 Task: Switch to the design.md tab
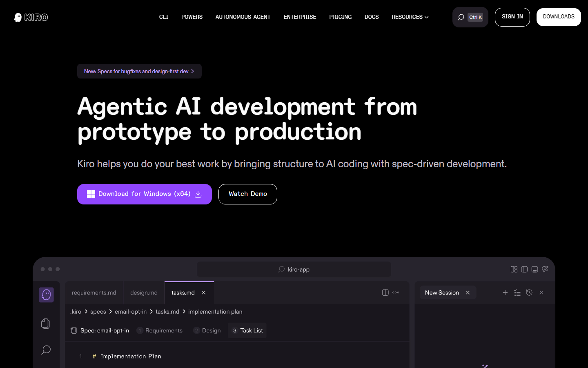pos(144,292)
